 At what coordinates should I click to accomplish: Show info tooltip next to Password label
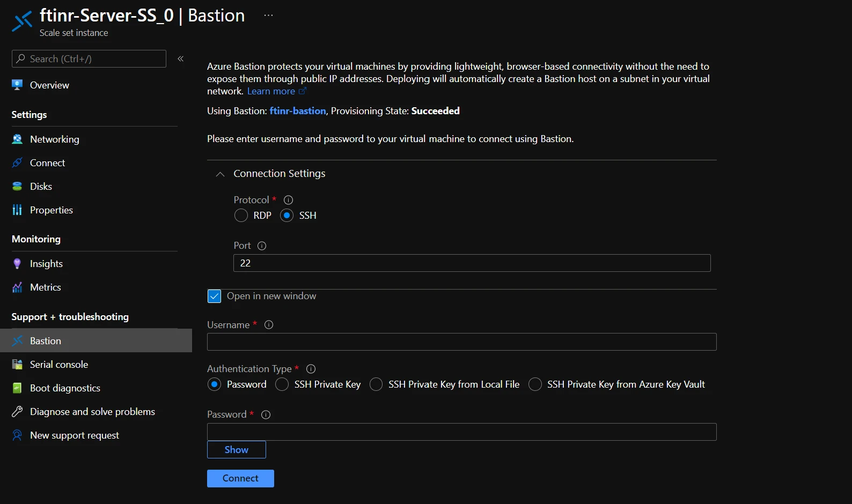point(266,414)
